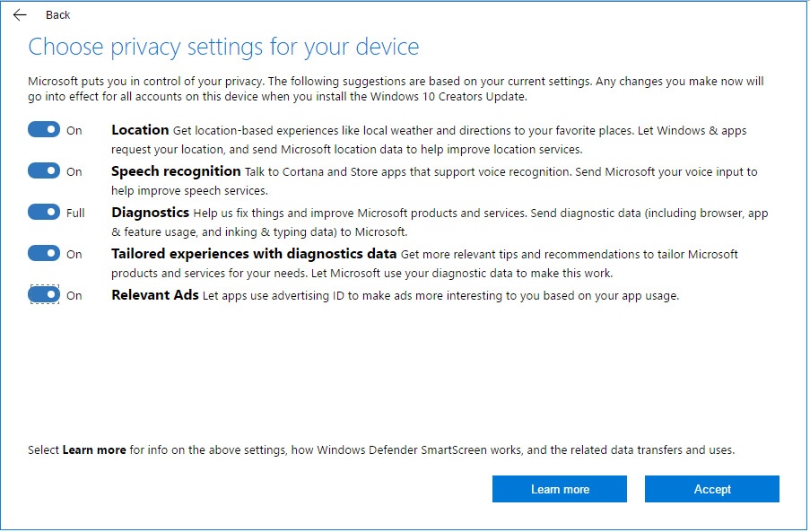Turn off Tailored experiences with diagnostics data
The image size is (810, 532).
pos(42,253)
